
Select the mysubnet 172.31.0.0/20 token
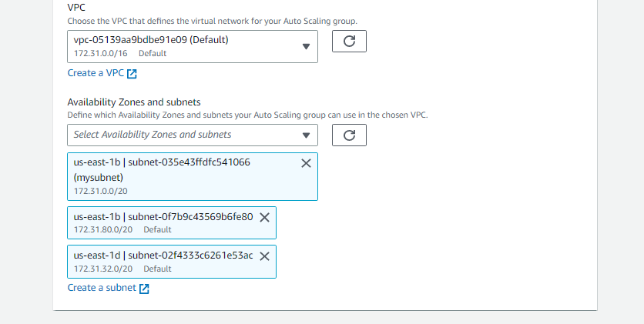coord(193,177)
